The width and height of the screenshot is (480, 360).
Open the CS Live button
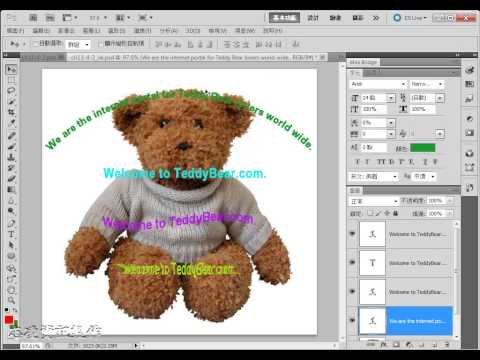(410, 18)
